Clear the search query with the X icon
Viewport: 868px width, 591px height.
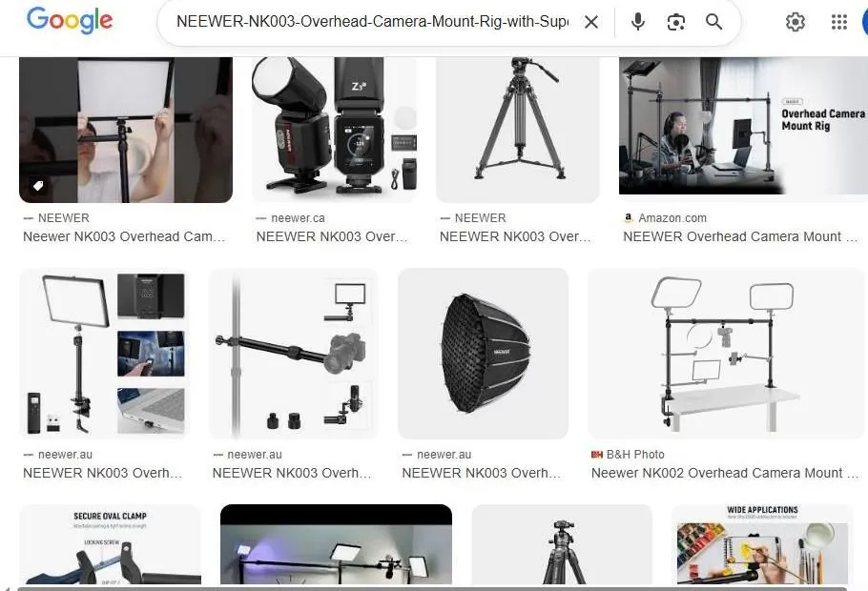click(590, 21)
